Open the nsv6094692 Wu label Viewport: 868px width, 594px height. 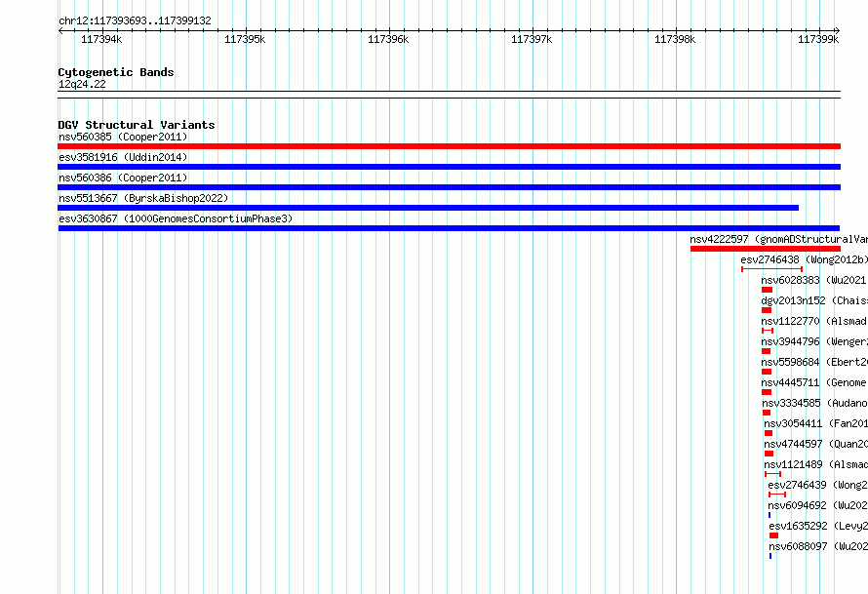coord(817,505)
